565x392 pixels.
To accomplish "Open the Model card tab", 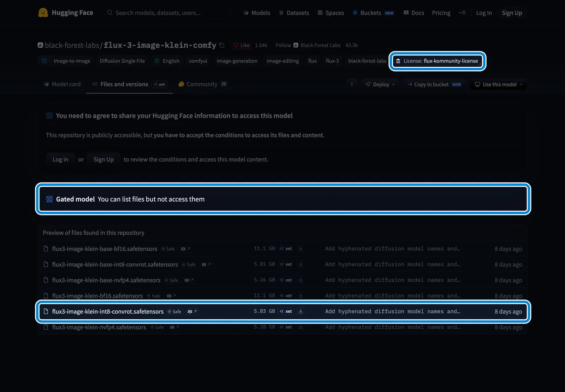I will pos(62,84).
